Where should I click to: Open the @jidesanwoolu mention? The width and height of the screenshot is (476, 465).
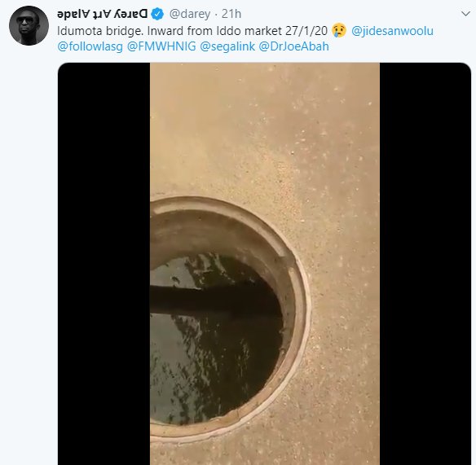tap(392, 31)
